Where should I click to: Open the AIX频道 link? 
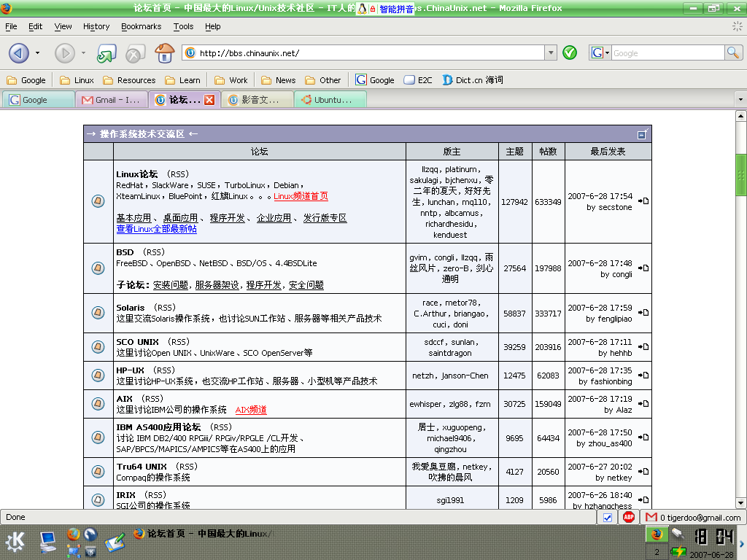point(251,410)
